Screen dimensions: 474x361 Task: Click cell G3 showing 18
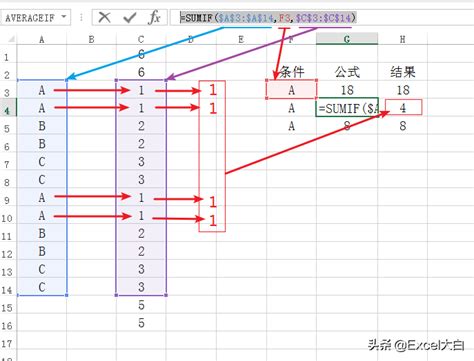click(347, 90)
